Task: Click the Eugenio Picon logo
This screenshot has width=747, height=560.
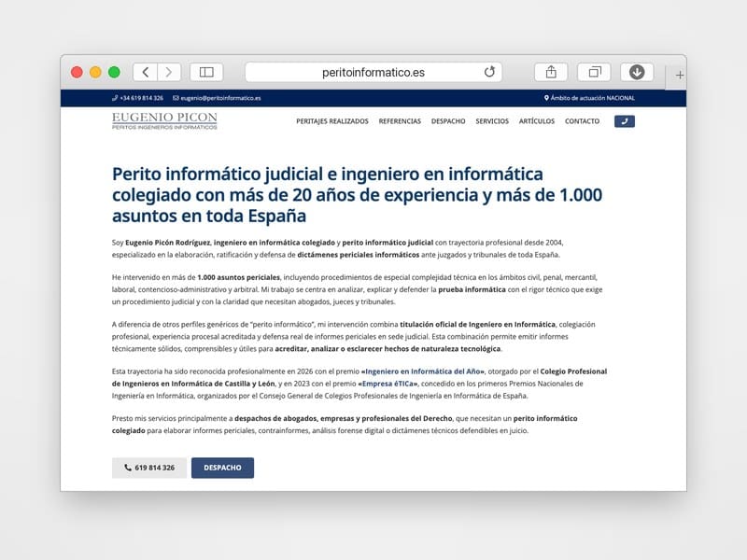Action: coord(164,121)
